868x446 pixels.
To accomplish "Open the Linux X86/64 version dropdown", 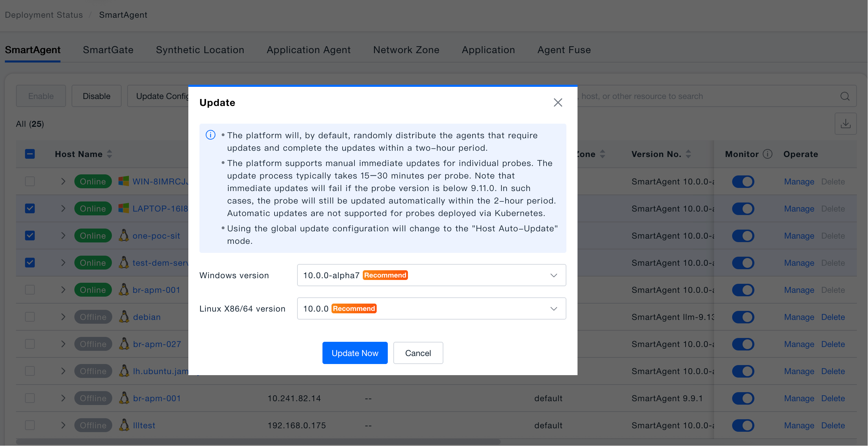I will click(x=432, y=308).
